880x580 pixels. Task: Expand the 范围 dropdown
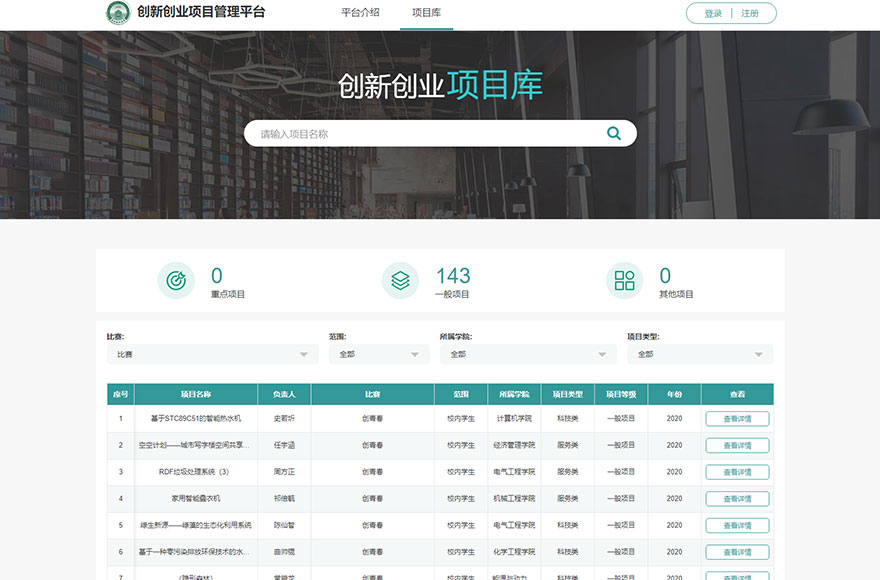379,354
